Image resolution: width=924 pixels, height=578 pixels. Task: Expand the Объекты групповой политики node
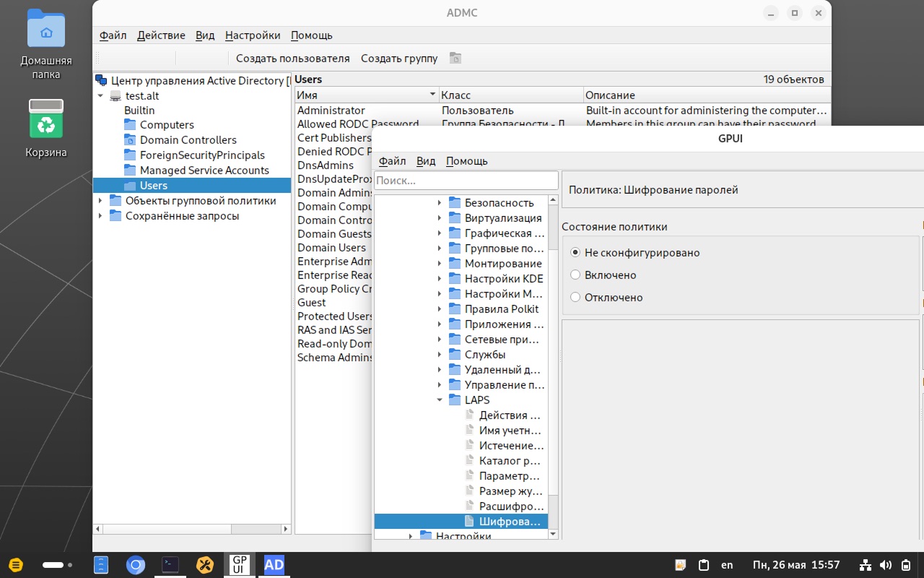click(100, 201)
